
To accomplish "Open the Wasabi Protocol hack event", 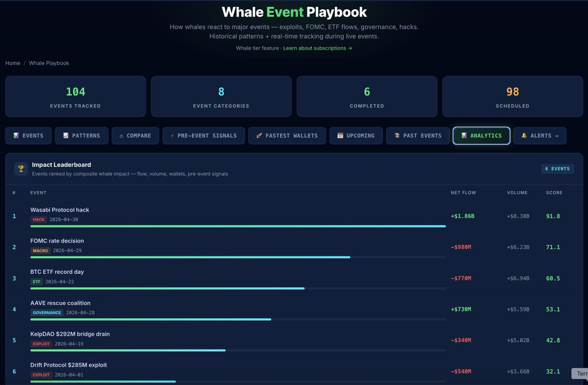I will (60, 210).
